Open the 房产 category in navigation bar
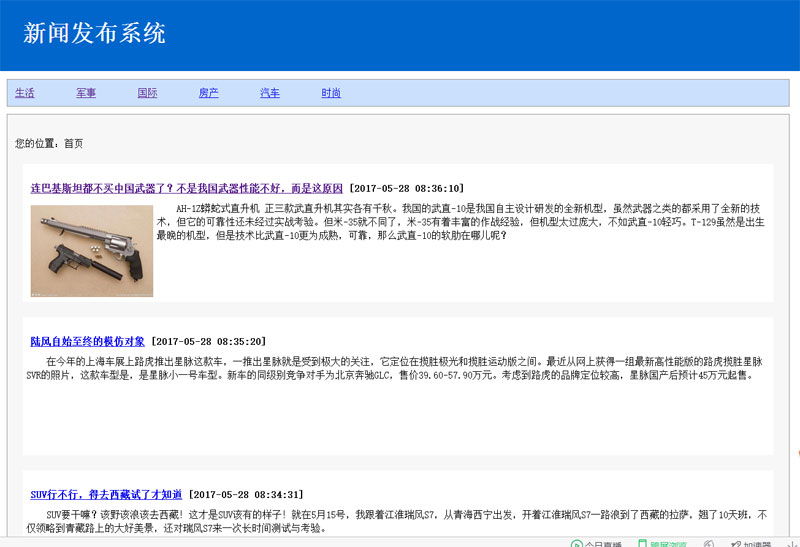Screen dimensions: 800x547 click(x=208, y=93)
